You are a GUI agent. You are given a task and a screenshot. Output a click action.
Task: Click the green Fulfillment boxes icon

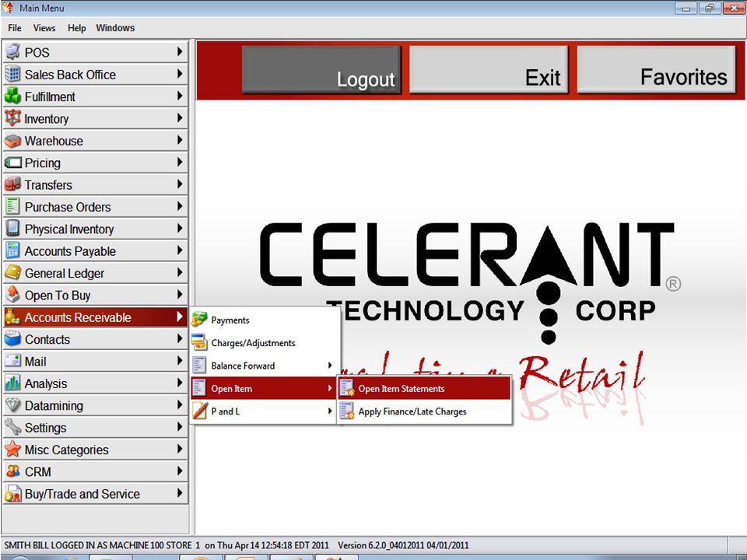13,96
